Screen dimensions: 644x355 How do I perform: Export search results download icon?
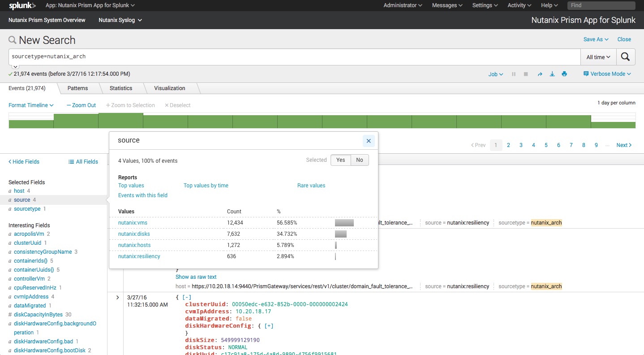coord(552,74)
